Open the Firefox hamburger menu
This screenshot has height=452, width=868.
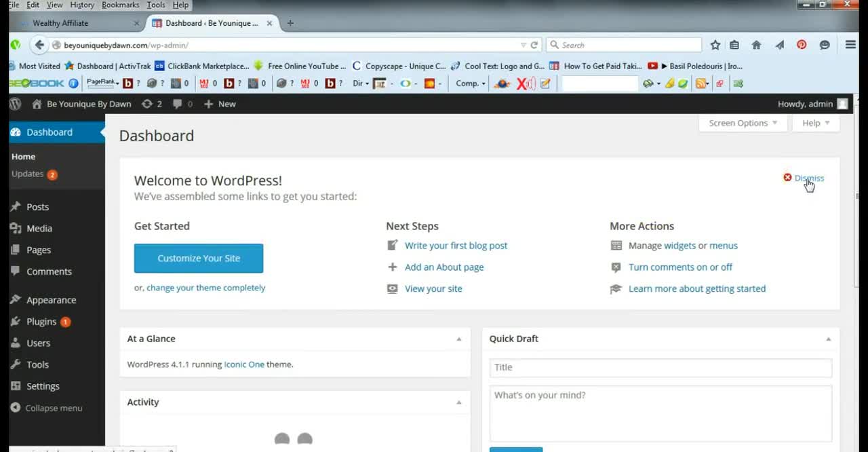point(850,45)
